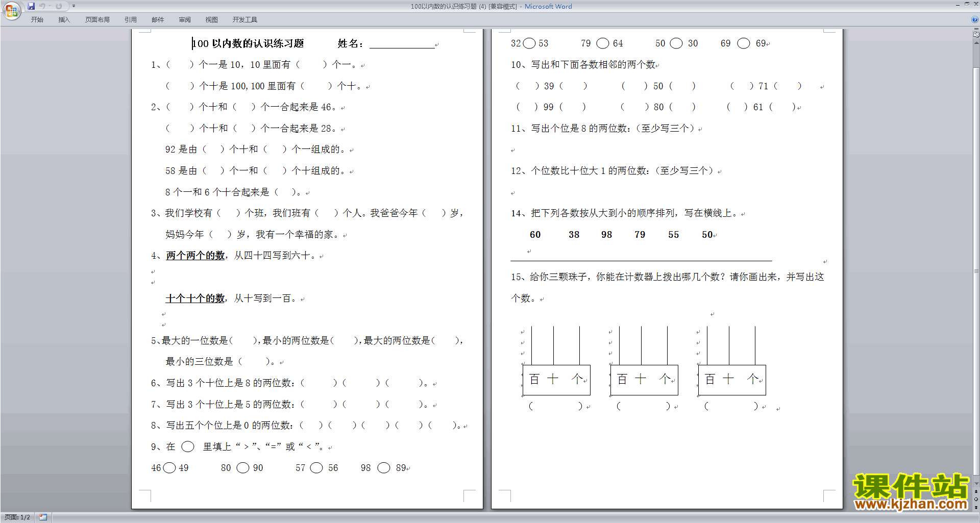Toggle the ruler icon above the scrollbar

coord(976,34)
